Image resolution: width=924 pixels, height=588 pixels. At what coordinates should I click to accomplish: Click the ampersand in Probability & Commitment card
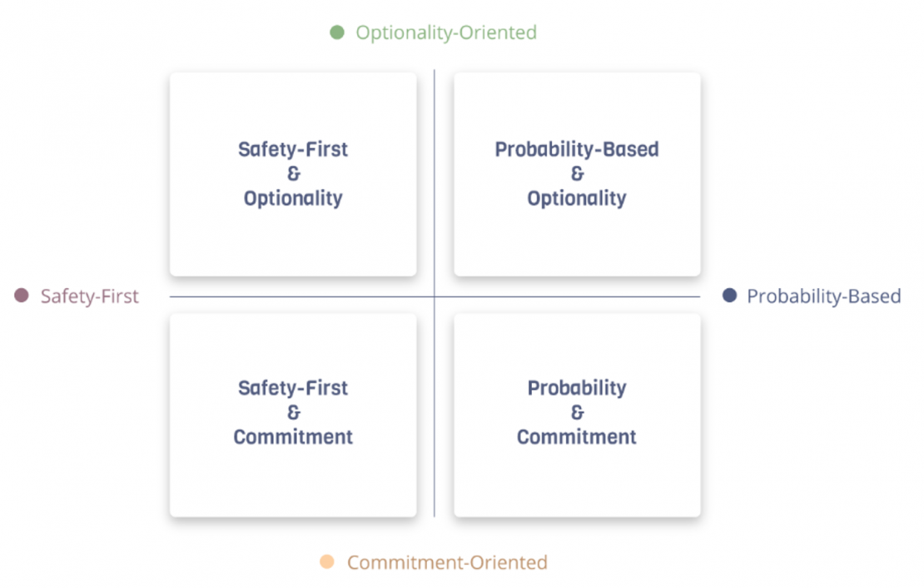577,412
